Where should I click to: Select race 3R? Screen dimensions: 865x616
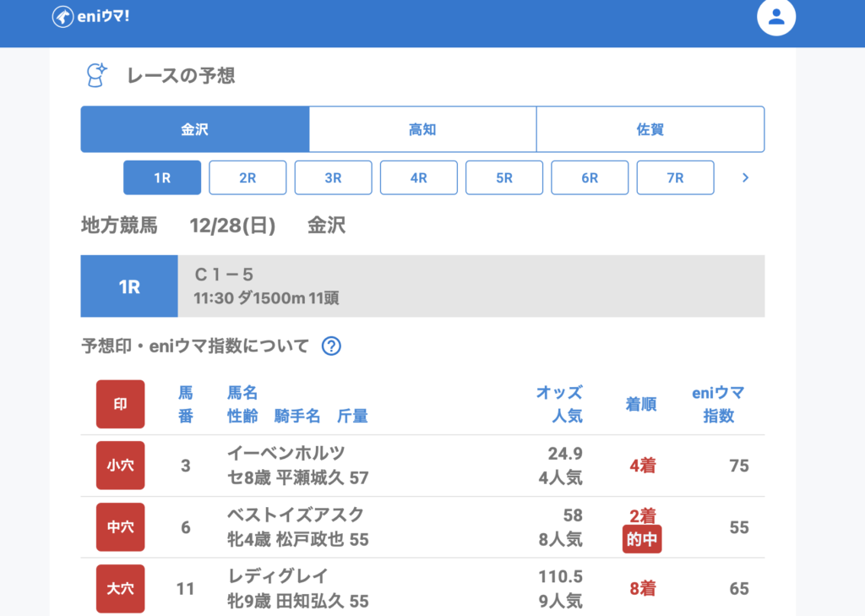tap(333, 177)
